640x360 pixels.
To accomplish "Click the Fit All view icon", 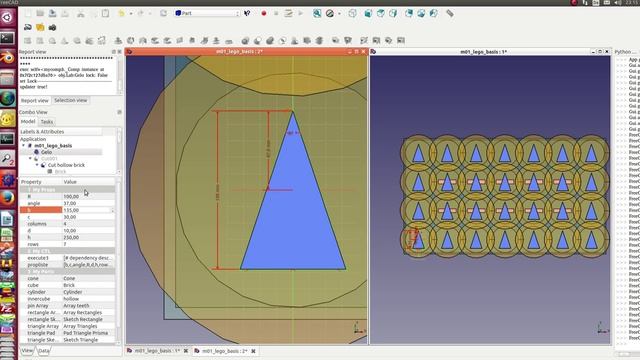I will click(317, 13).
